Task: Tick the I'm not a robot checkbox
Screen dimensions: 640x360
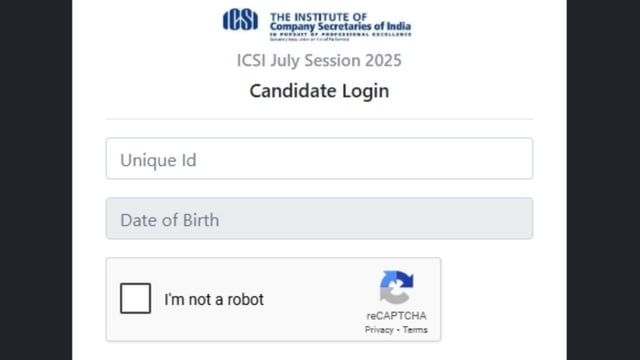Action: coord(136,298)
